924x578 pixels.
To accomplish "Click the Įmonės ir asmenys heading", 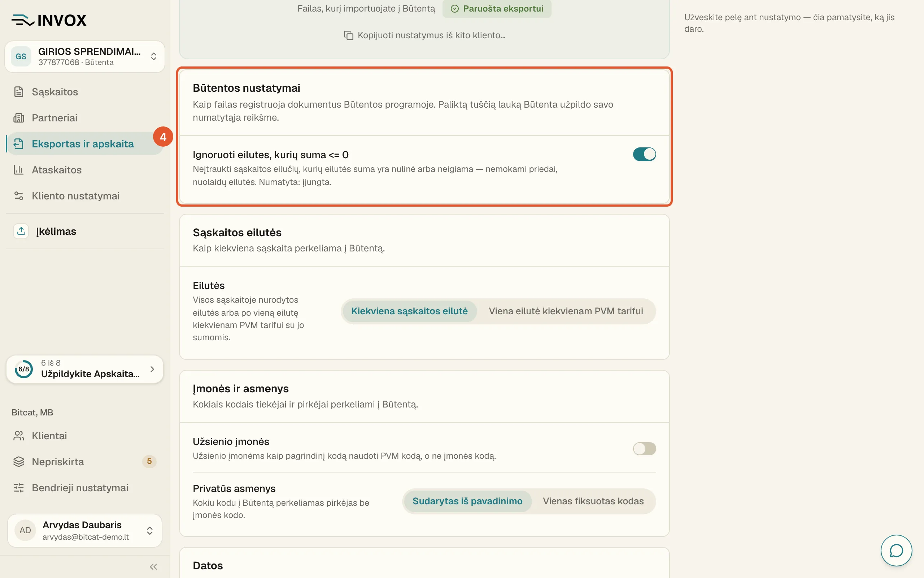I will click(x=240, y=388).
